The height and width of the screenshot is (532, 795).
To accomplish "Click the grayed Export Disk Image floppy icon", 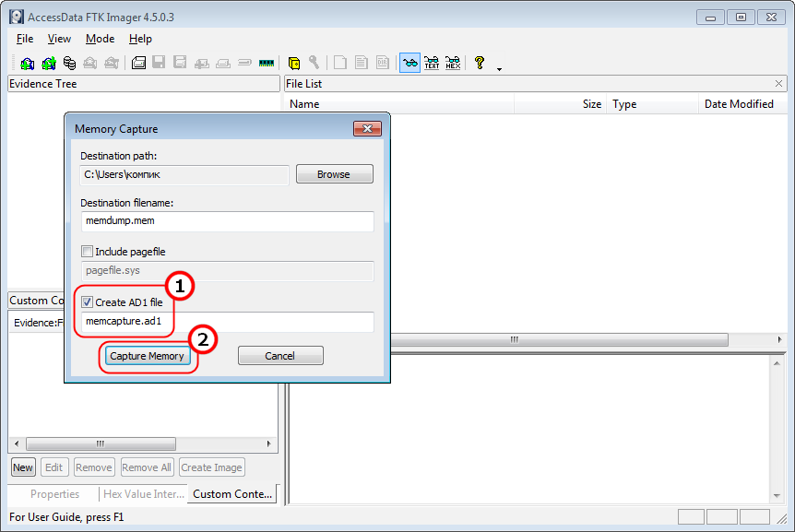I will (x=159, y=64).
